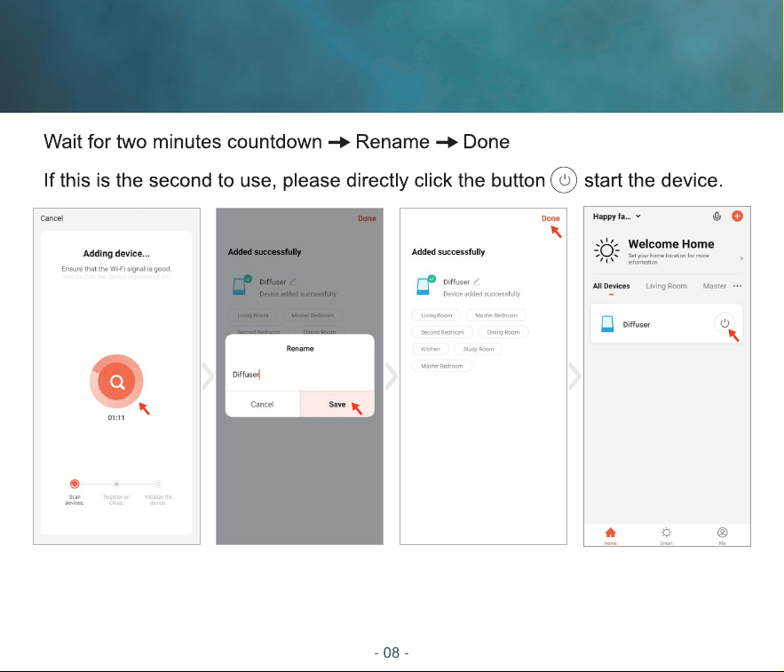This screenshot has height=672, width=784.
Task: Select the Dining Room chip on the third screen
Action: tap(503, 333)
